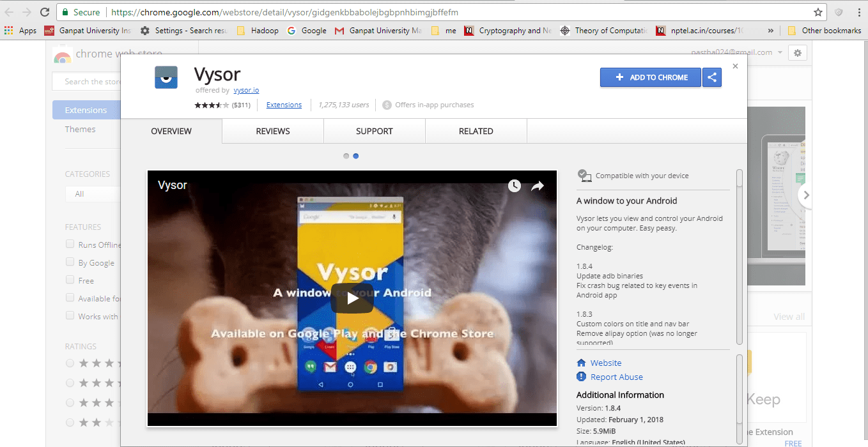Open Ganpat University Ins bookmark
868x447 pixels.
pos(88,31)
